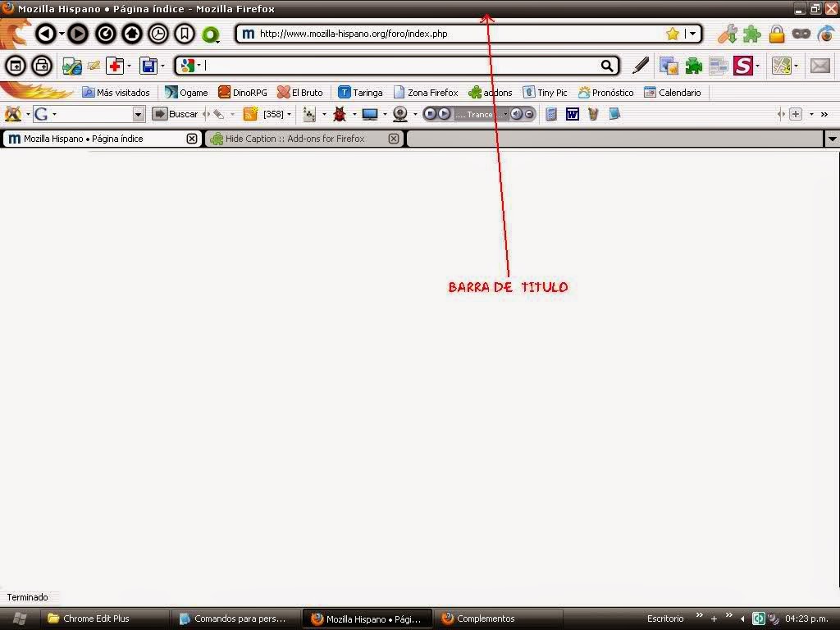
Task: Open the URL bar history dropdown
Action: [693, 34]
